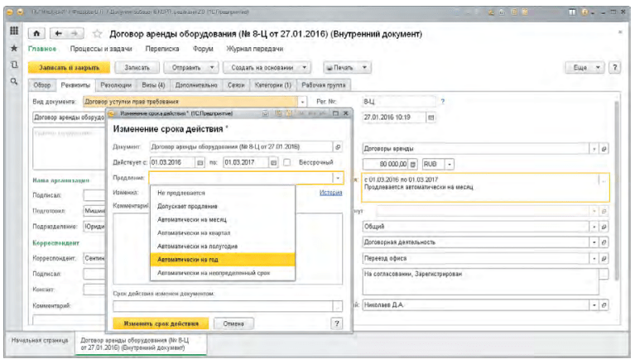Select Автоматически на год option
635x364 pixels.
[x=223, y=260]
